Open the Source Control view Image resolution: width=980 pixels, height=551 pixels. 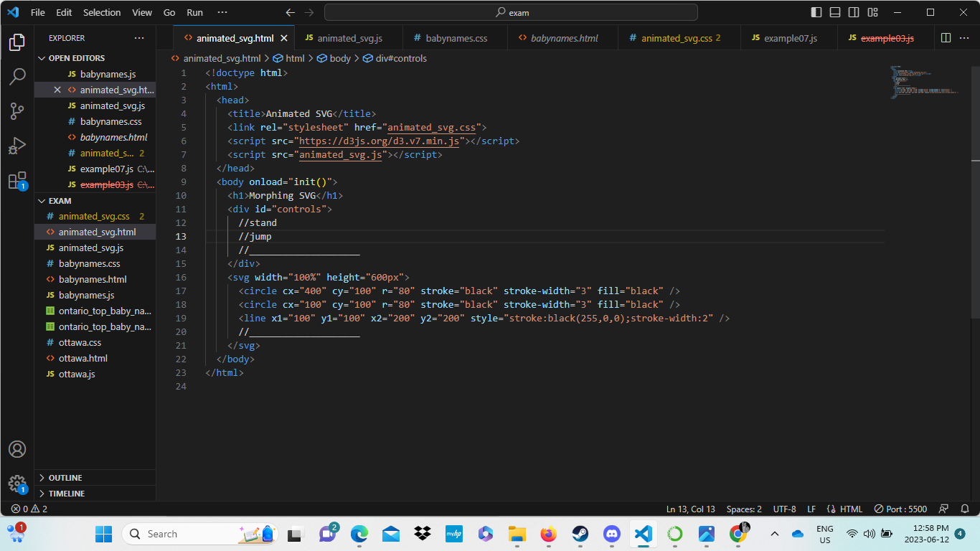pos(17,110)
